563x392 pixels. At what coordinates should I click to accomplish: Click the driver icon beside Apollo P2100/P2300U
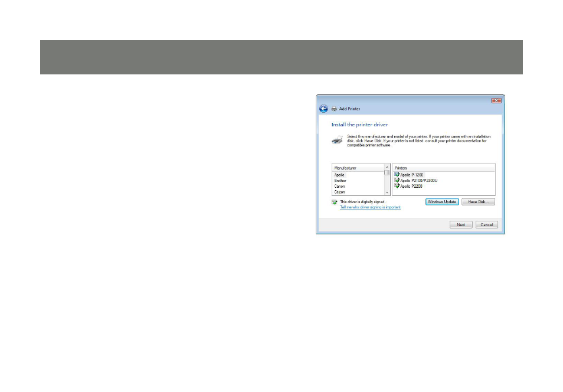point(397,181)
